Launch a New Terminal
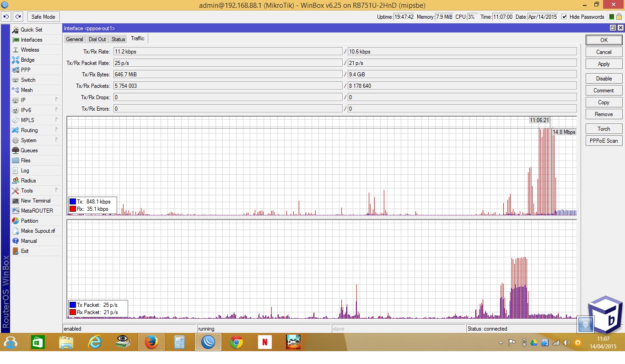Image resolution: width=625 pixels, height=364 pixels. (x=36, y=201)
